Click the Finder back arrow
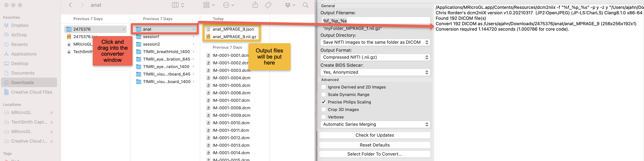 click(x=70, y=5)
